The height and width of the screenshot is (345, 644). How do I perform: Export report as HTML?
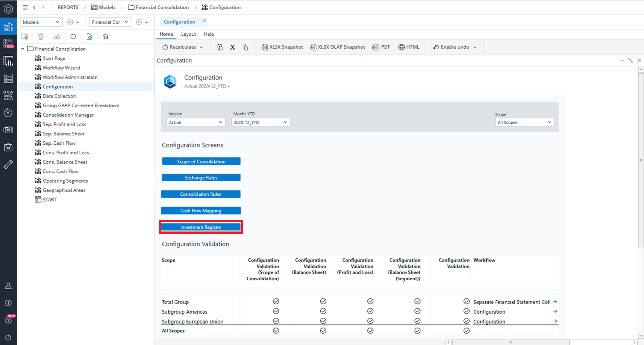(x=409, y=47)
